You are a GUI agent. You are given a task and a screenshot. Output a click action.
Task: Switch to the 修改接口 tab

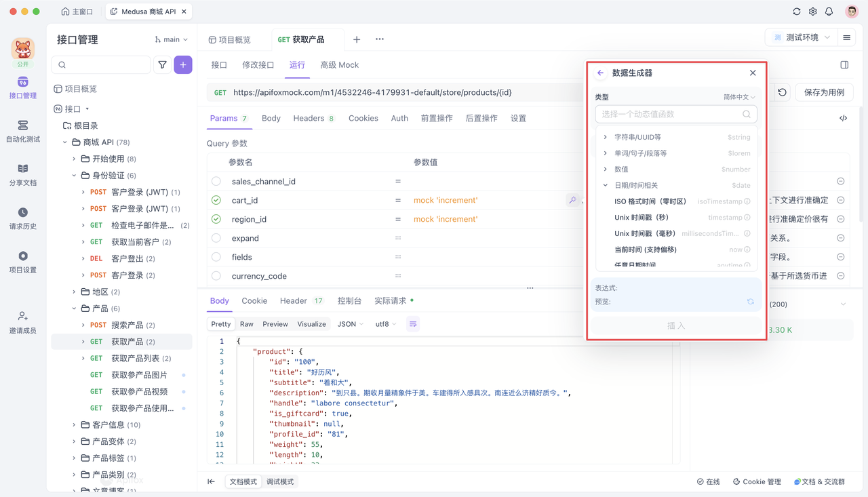[258, 65]
